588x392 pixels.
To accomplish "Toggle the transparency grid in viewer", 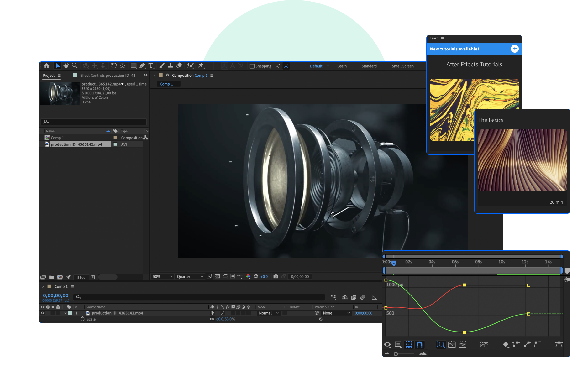I will tap(217, 276).
